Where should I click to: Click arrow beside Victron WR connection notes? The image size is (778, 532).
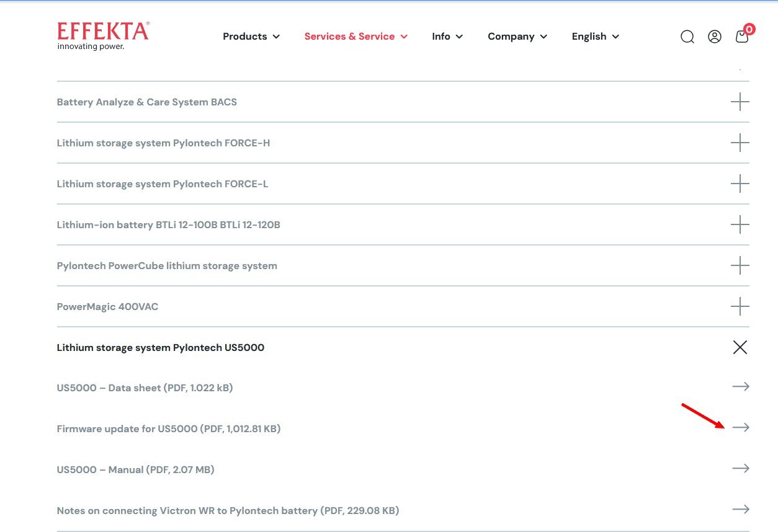(740, 510)
